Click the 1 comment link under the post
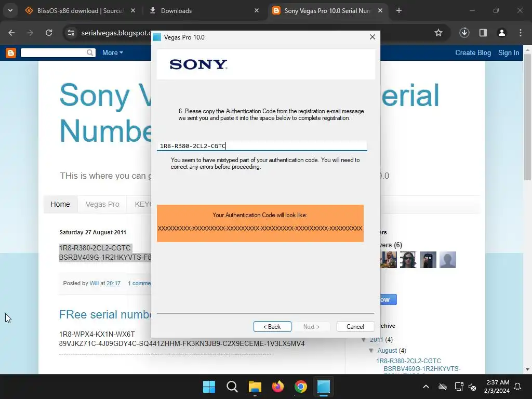532x399 pixels. (x=139, y=283)
